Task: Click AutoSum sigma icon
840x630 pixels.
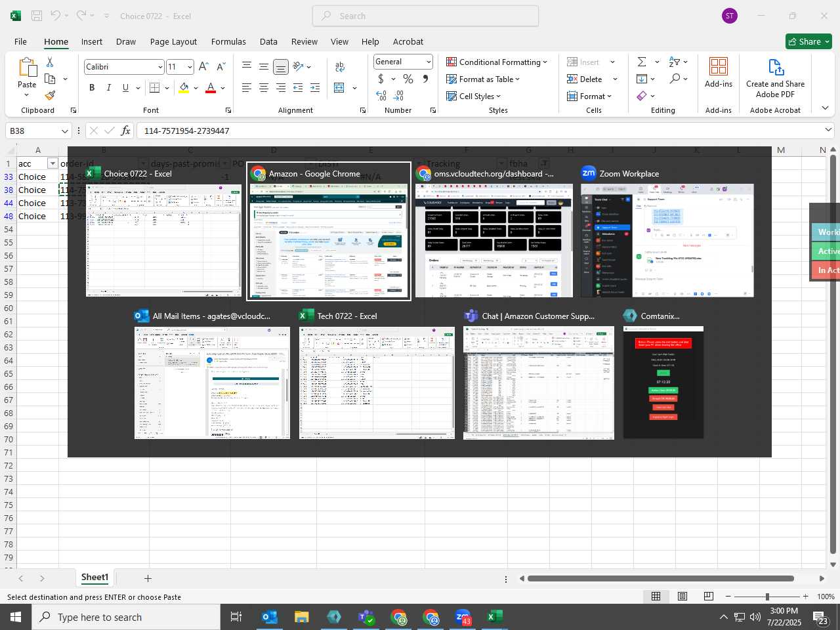Action: coord(642,62)
